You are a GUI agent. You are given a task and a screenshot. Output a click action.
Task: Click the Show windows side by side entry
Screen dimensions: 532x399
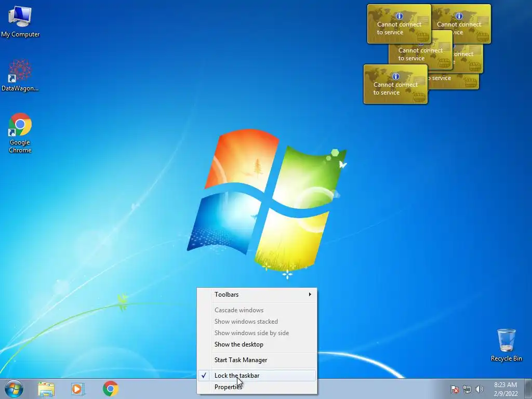[257, 333]
